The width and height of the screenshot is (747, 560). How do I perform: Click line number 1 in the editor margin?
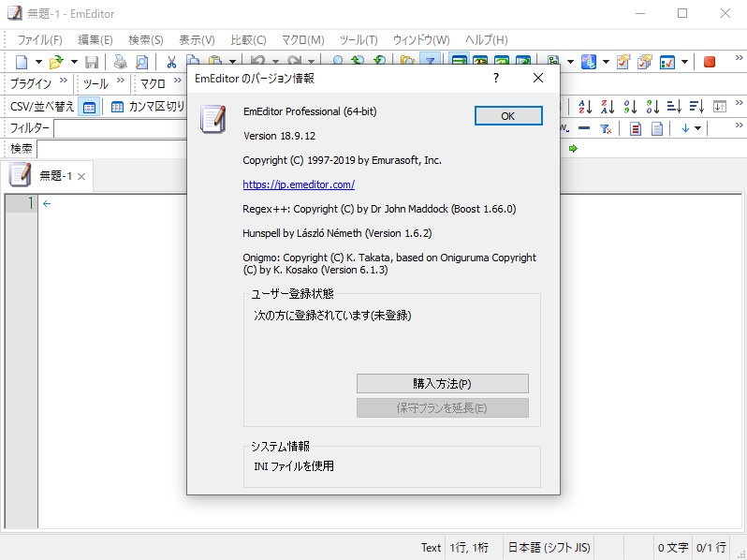tap(31, 203)
